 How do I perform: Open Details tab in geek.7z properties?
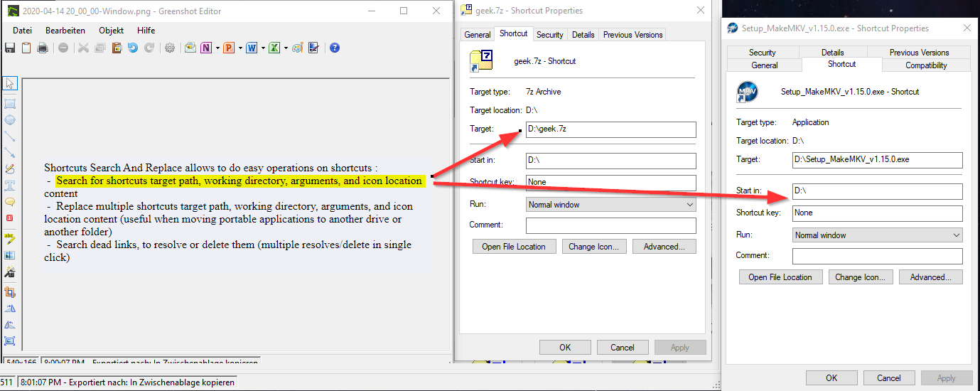point(583,34)
